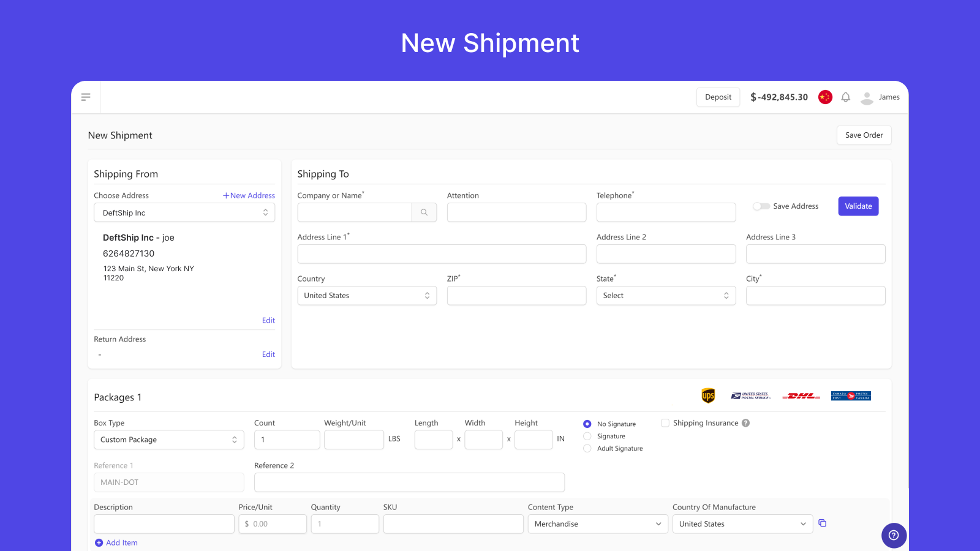Open the Content Type Merchandise dropdown
The width and height of the screenshot is (980, 551).
[598, 523]
